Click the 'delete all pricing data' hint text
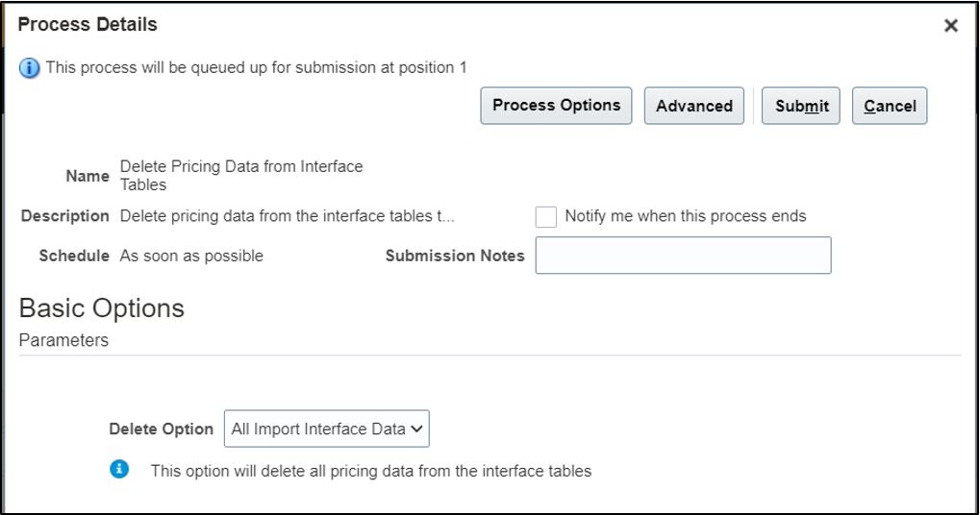Screen dimensions: 980x515 tap(371, 471)
